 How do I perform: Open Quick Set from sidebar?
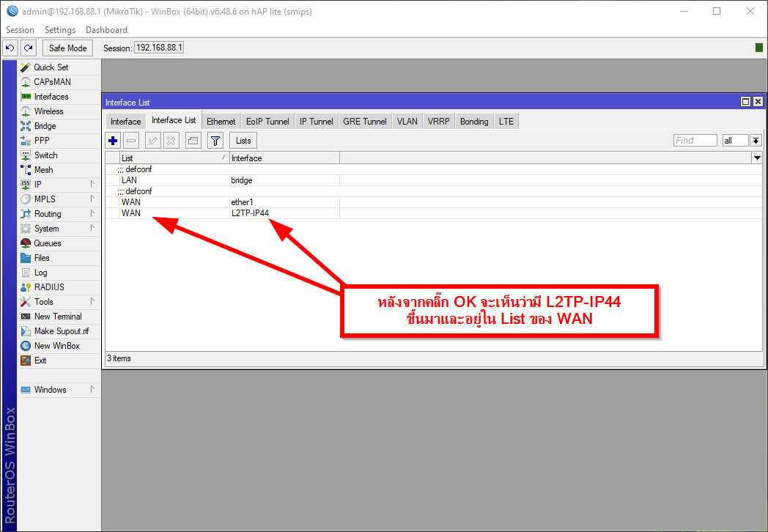point(59,67)
